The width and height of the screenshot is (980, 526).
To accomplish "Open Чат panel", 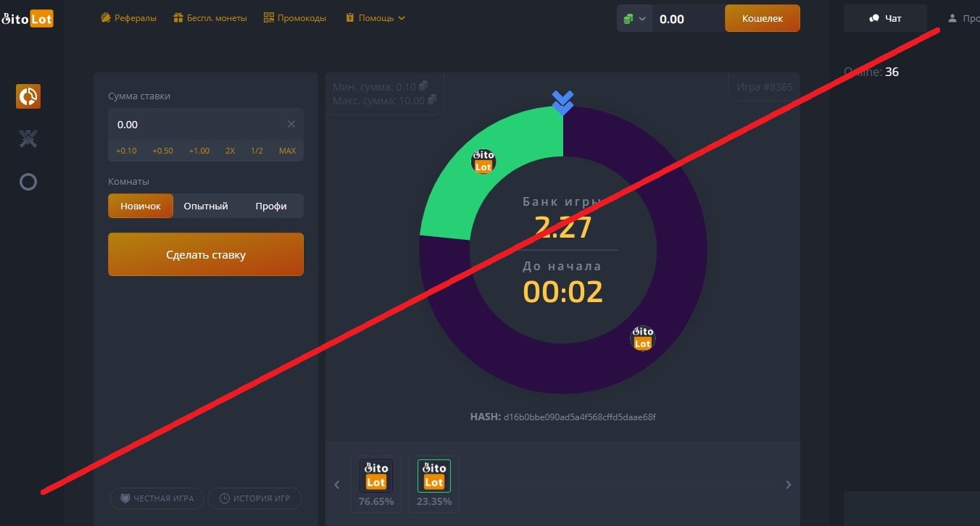I will 885,18.
